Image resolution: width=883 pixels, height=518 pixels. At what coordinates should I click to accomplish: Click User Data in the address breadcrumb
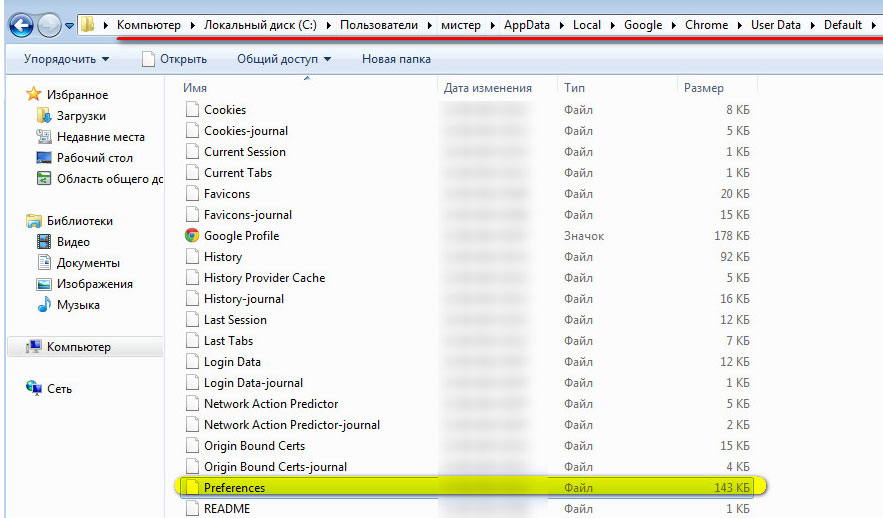(780, 25)
